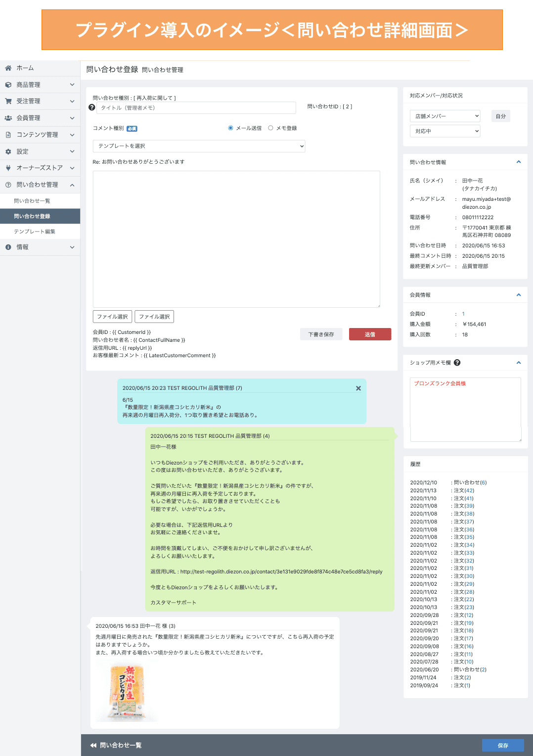Click the 情報 info circle icon
The image size is (533, 756).
[x=8, y=247]
